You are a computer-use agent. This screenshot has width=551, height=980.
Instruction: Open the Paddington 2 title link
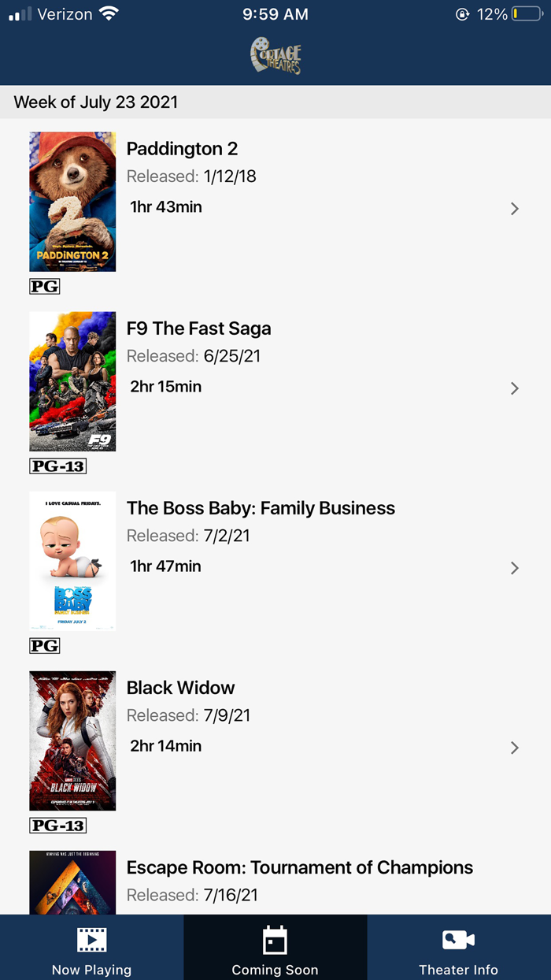[x=182, y=149]
